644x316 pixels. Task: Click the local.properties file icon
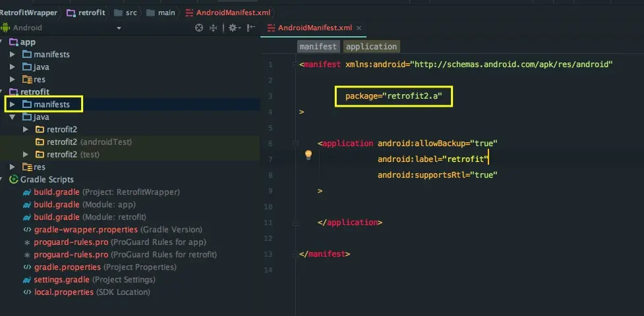click(x=27, y=292)
